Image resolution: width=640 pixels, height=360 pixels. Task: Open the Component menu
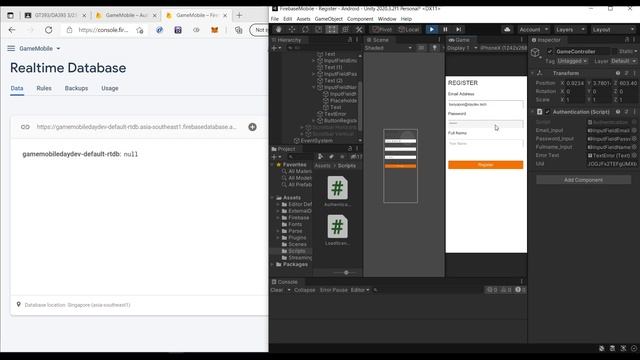[x=360, y=19]
